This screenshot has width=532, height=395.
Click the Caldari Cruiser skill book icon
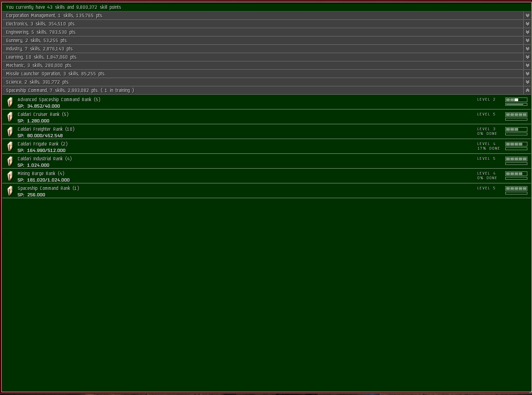point(10,117)
